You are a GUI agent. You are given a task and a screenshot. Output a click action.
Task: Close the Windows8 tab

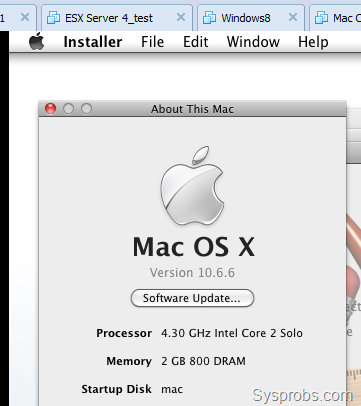coord(293,17)
